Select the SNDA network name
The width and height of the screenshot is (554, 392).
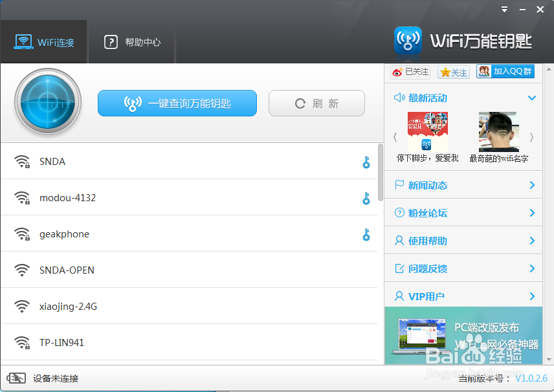click(52, 162)
